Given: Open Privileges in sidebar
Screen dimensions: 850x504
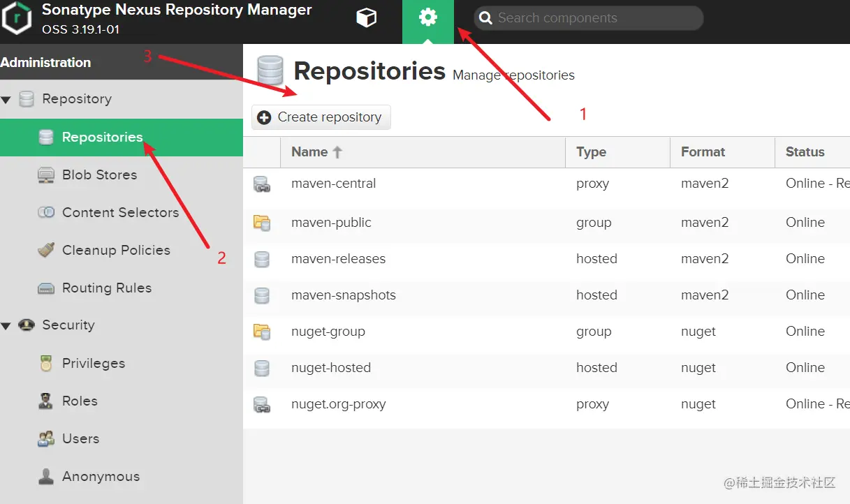Looking at the screenshot, I should (94, 364).
